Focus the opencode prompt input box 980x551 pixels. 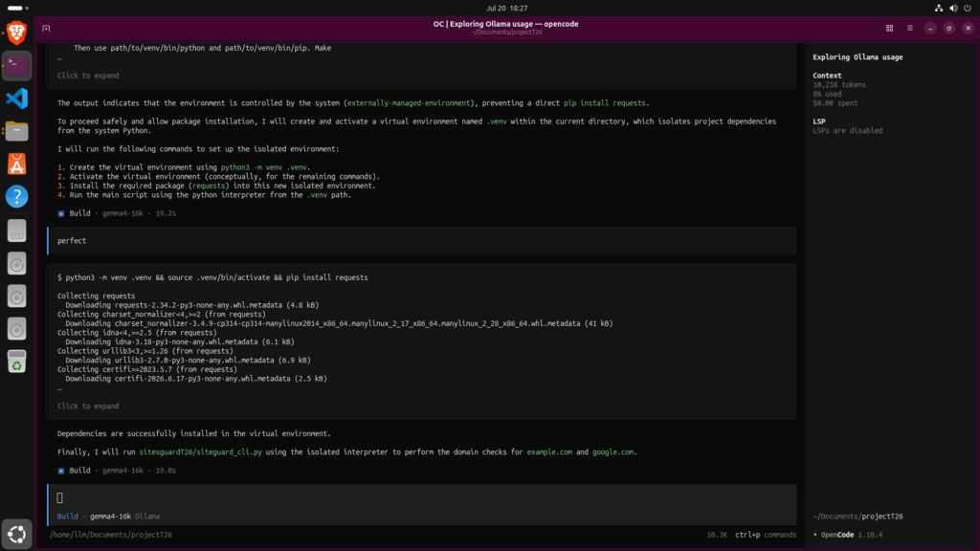(x=422, y=497)
